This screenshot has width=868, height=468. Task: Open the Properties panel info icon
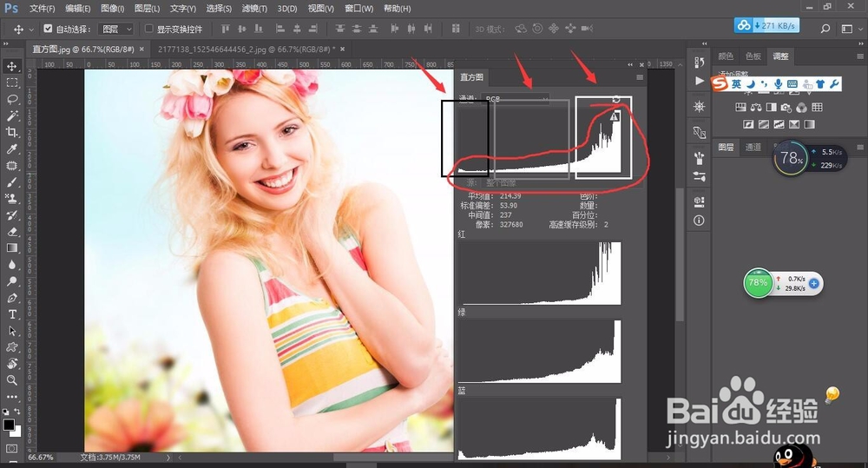699,221
